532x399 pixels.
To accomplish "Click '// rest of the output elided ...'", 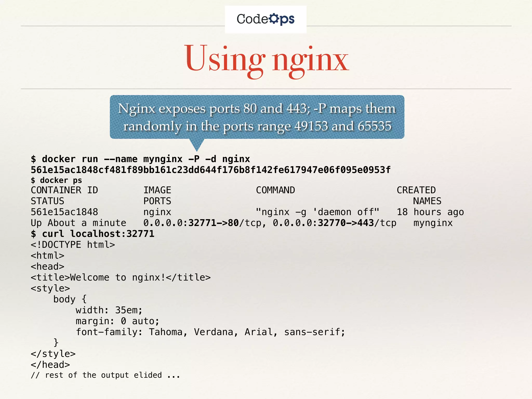I will click(x=105, y=375).
